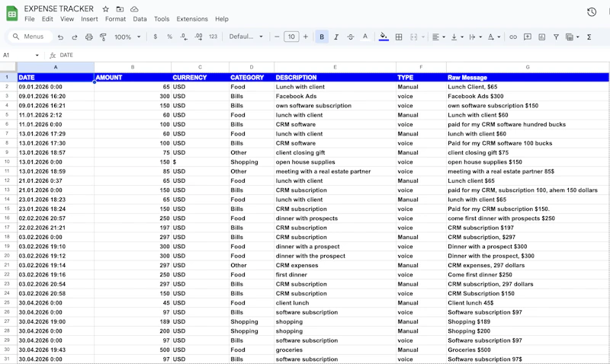Increase font size with plus
The width and height of the screenshot is (610, 364).
[x=306, y=37]
